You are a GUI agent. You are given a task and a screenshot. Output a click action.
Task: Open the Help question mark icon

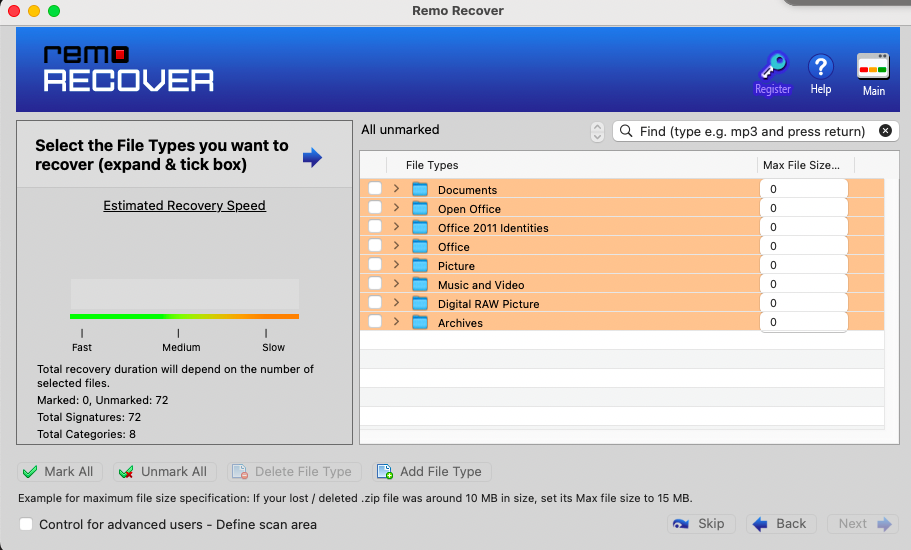click(820, 74)
